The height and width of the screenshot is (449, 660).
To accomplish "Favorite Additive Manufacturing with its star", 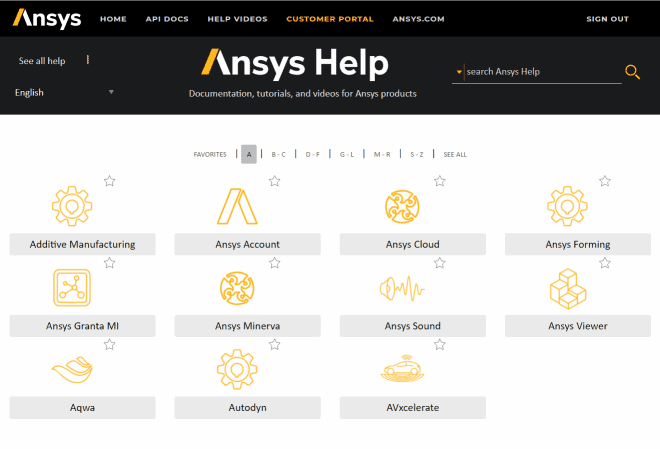I will [109, 181].
